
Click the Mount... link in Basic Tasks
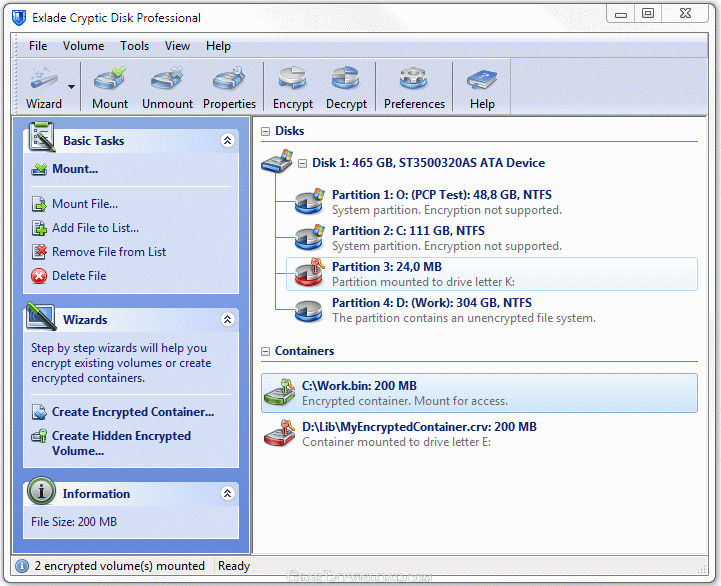[x=75, y=169]
